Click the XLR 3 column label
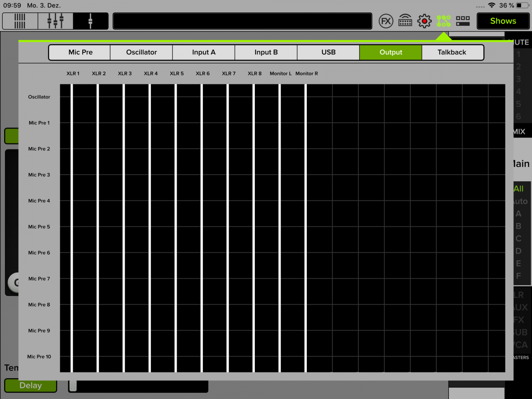This screenshot has height=399, width=532. (x=125, y=74)
